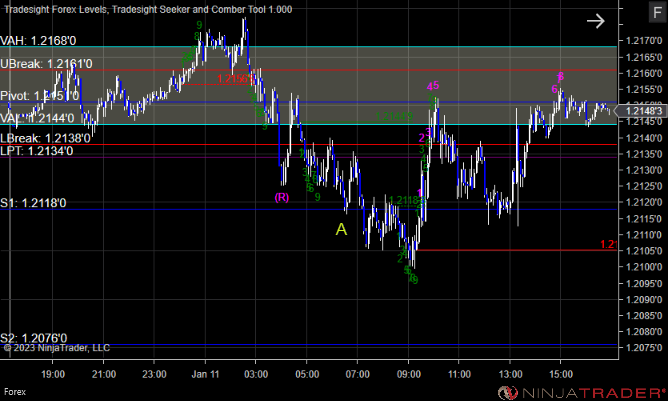Click the LBreak: 1.2138'0 label

(45, 138)
